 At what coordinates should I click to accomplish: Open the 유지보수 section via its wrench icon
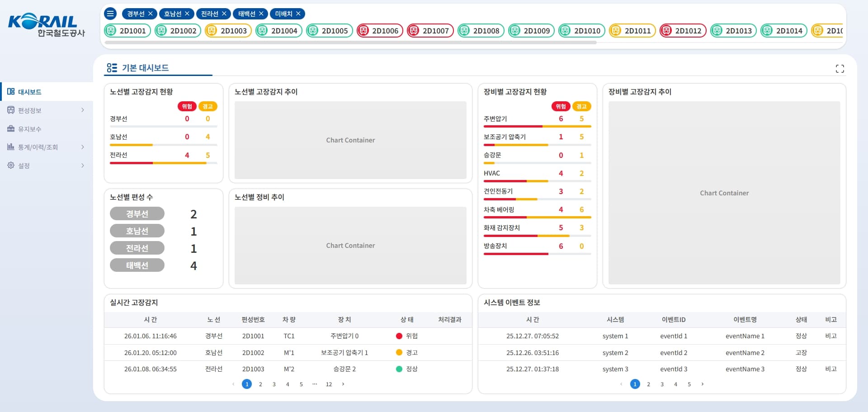pos(11,128)
